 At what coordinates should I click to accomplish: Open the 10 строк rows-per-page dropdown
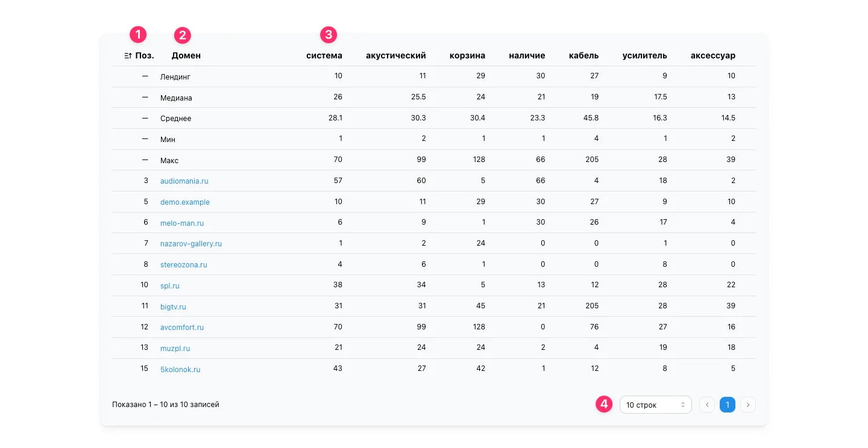[655, 405]
